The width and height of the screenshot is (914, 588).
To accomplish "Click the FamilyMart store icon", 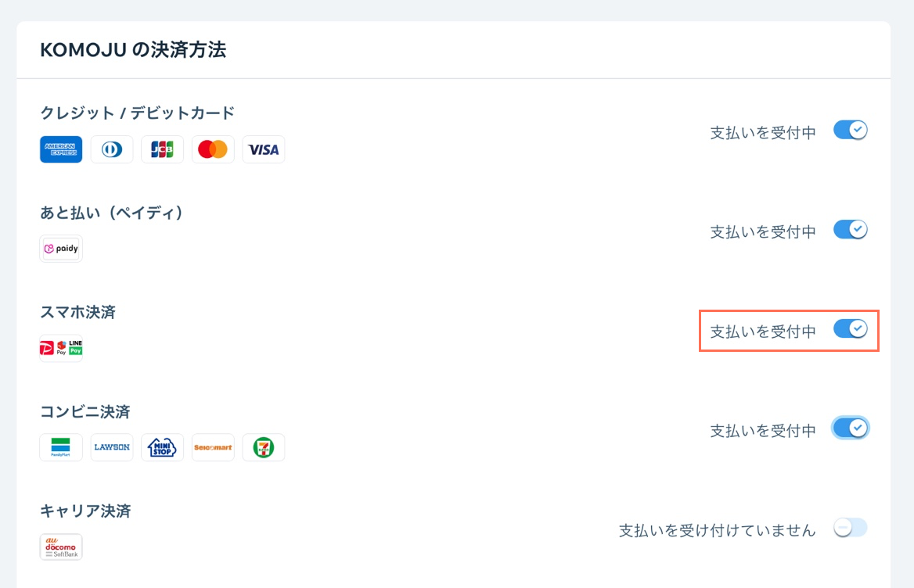I will (61, 447).
